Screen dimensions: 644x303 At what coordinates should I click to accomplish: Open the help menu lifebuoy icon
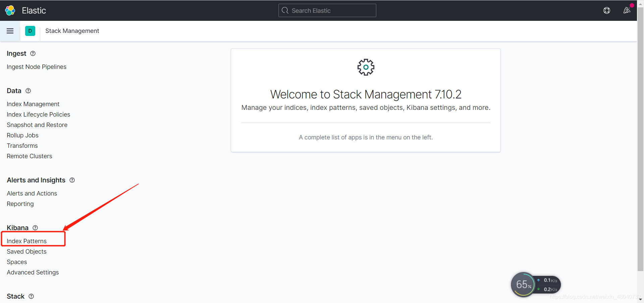point(607,10)
